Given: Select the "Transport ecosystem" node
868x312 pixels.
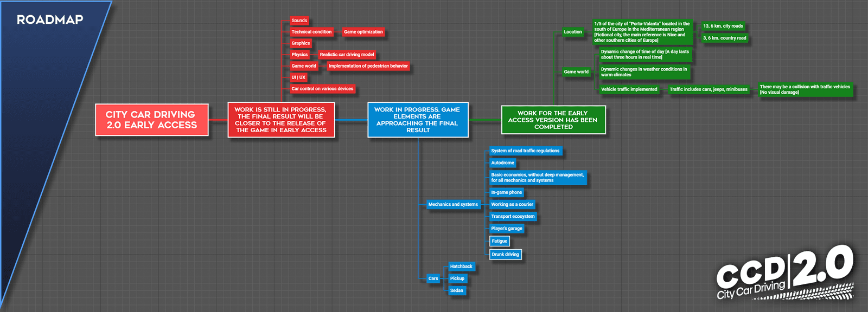Looking at the screenshot, I should pos(513,217).
